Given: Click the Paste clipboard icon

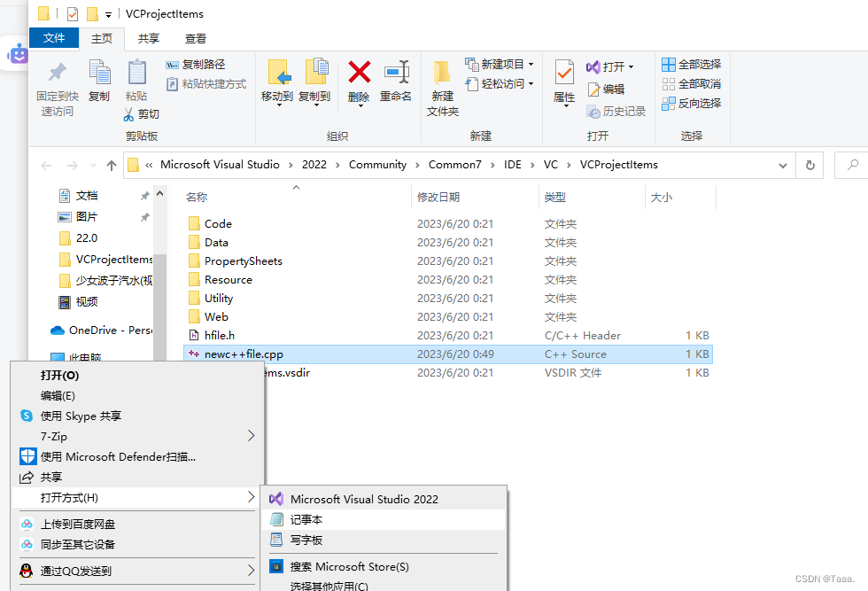Looking at the screenshot, I should pyautogui.click(x=136, y=72).
